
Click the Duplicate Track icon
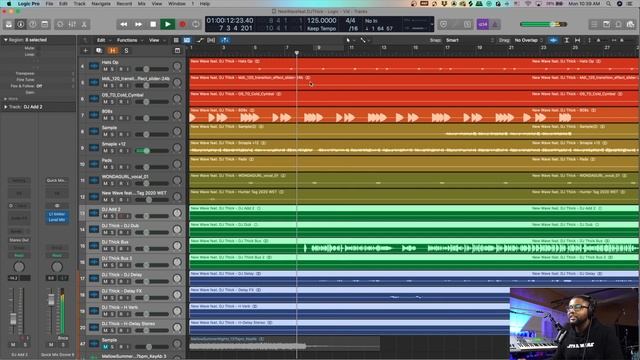(99, 51)
